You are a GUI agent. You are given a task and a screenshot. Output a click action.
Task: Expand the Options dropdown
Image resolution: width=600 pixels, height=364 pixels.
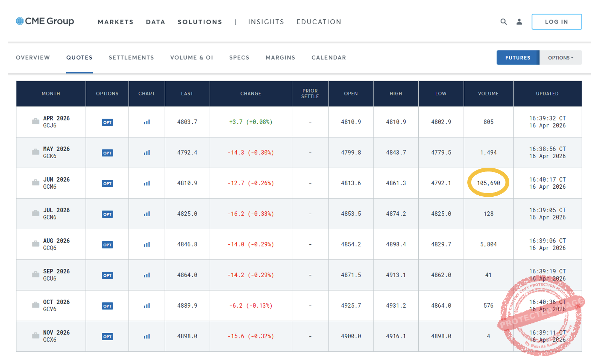(560, 58)
